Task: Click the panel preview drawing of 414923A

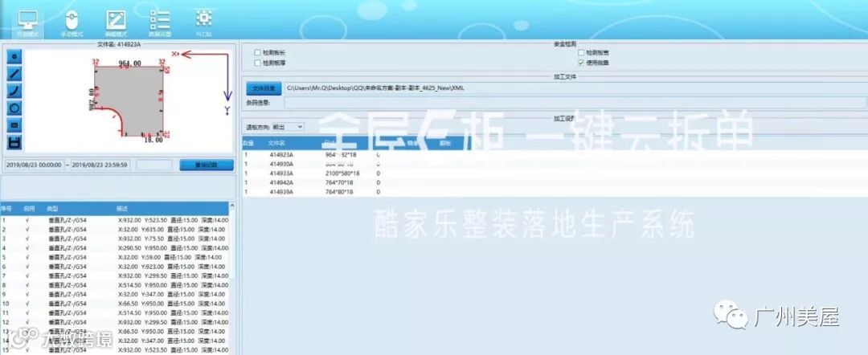Action: click(x=129, y=101)
